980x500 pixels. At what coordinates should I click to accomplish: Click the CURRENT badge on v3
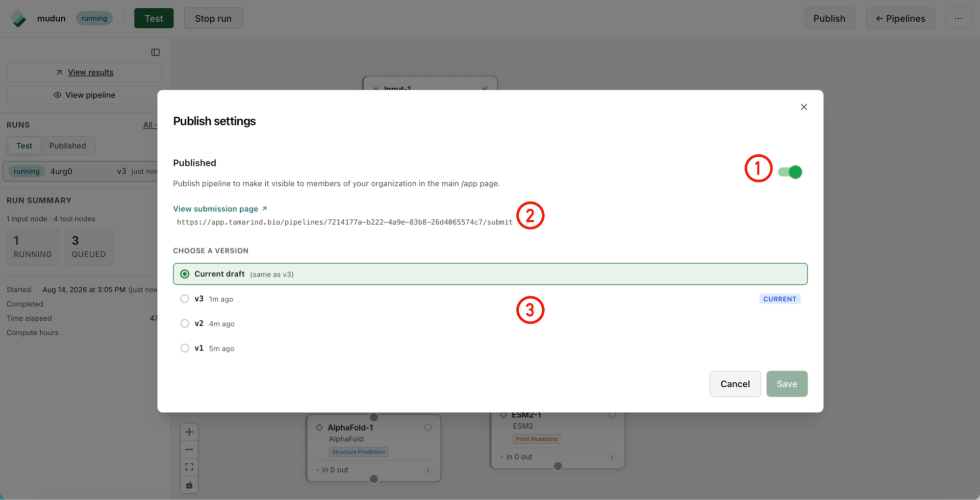click(779, 299)
